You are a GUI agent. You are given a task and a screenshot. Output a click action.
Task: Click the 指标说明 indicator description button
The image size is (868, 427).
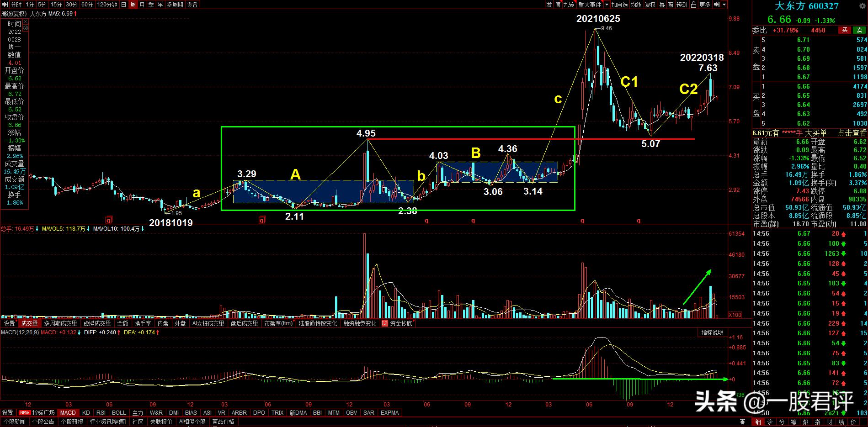(712, 332)
